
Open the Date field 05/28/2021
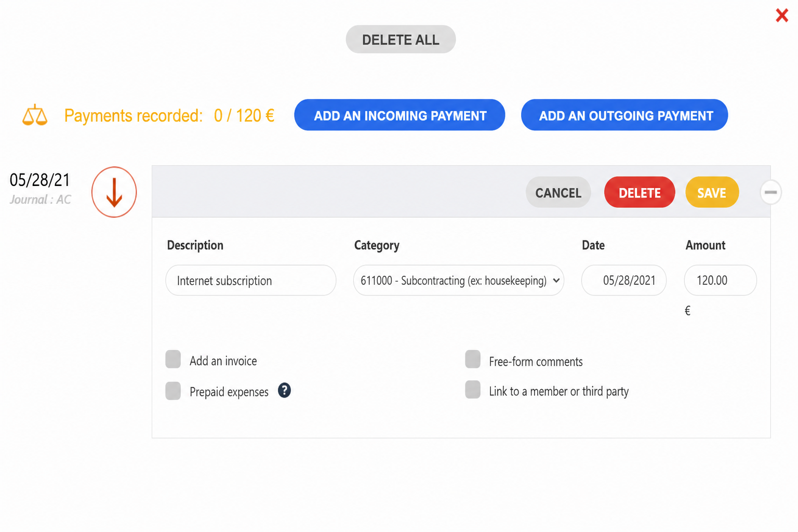pos(624,281)
